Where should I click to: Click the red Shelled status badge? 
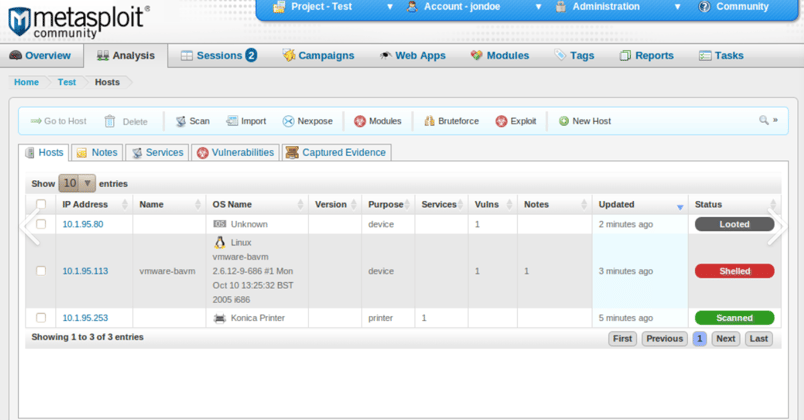tap(734, 271)
